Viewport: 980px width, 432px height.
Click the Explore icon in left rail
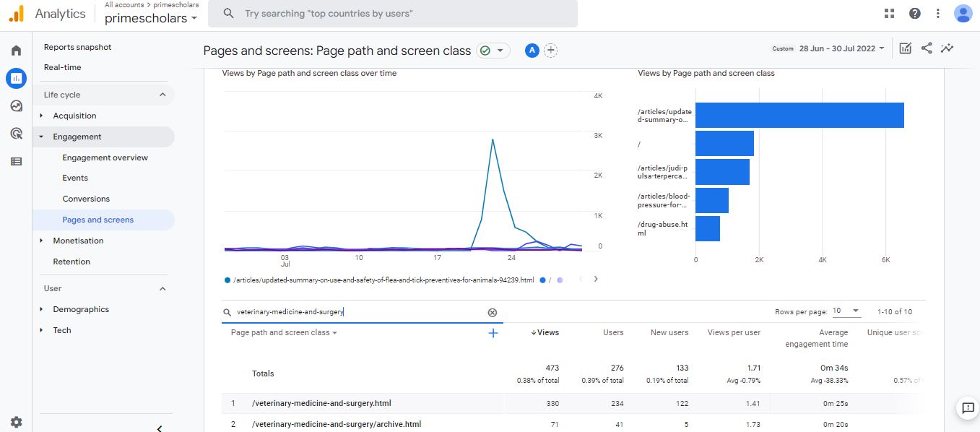(x=16, y=106)
